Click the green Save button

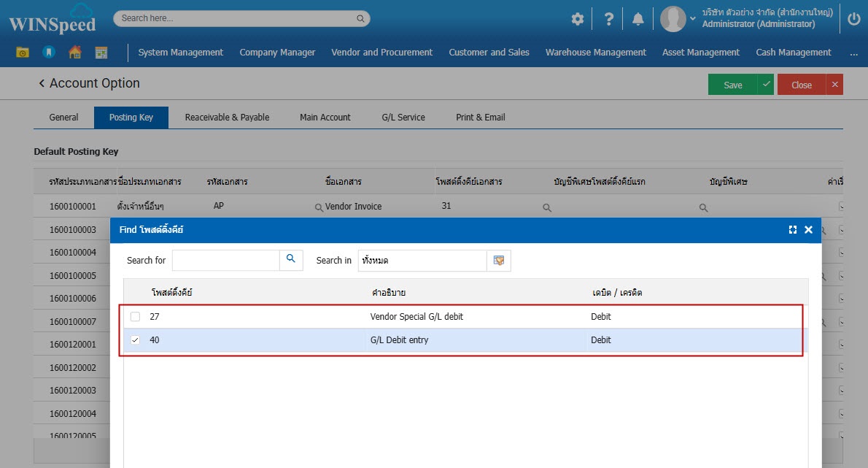732,85
